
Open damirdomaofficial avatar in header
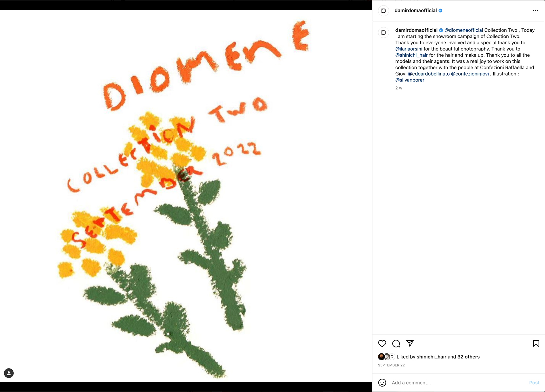click(x=383, y=11)
